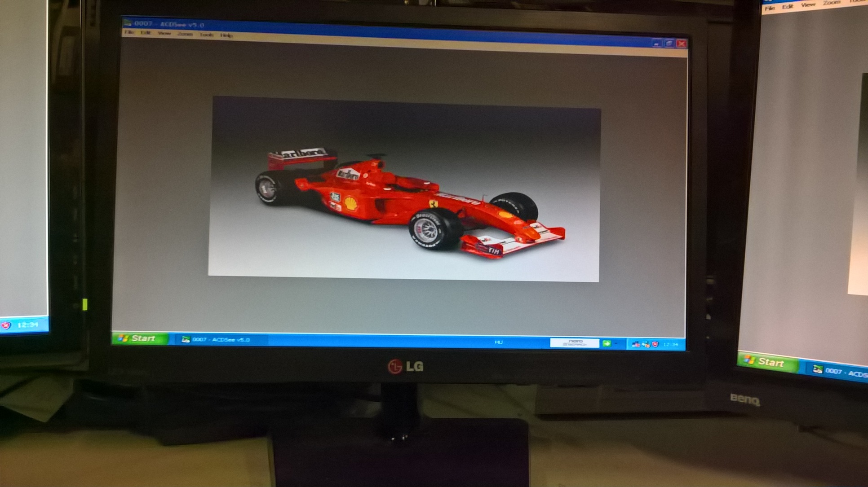Open the Help menu in ACDSee

pos(226,35)
